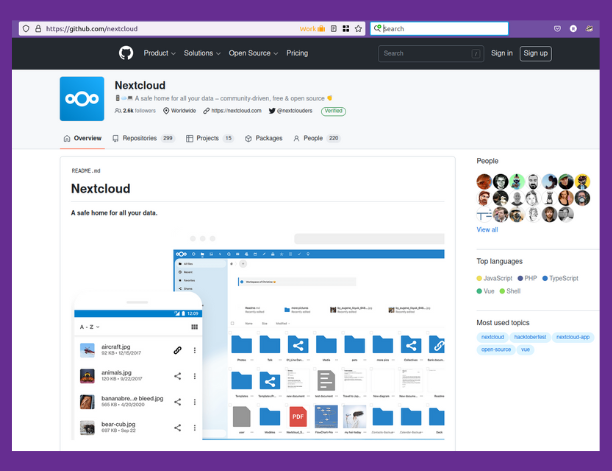Viewport: 612px width, 471px height.
Task: Click the nextcloud topic tag
Action: pyautogui.click(x=493, y=337)
